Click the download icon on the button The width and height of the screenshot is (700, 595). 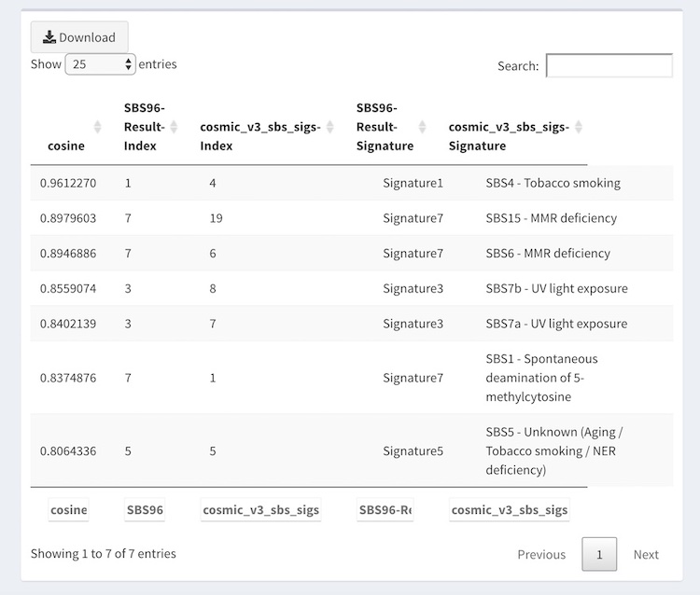click(49, 37)
